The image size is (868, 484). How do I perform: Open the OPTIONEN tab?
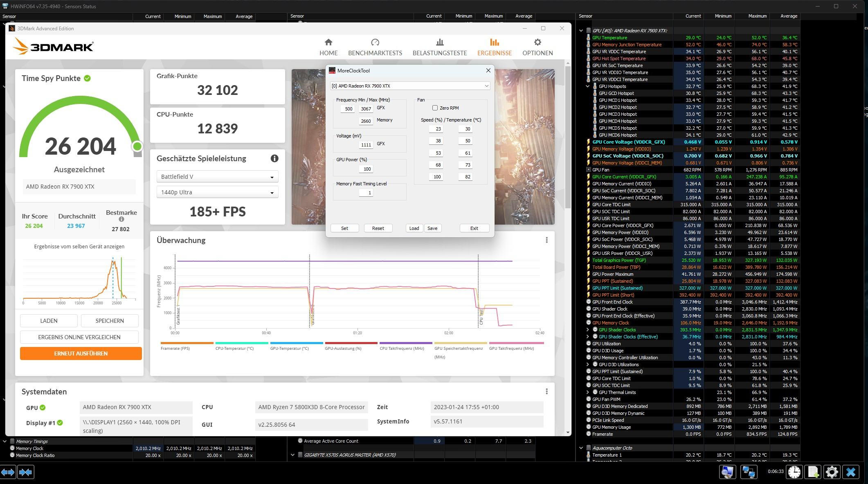pos(537,47)
